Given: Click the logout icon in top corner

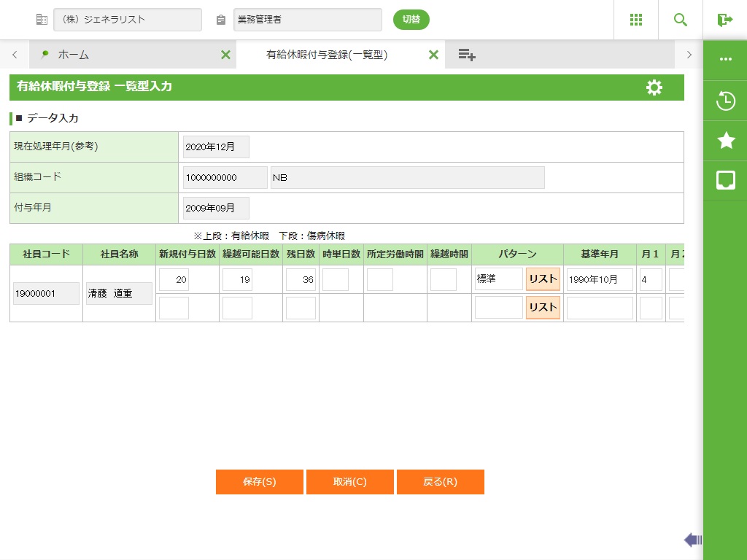Looking at the screenshot, I should click(724, 20).
